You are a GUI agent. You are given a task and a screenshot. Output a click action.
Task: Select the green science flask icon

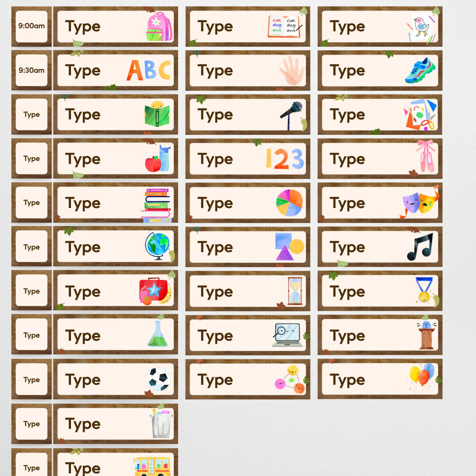tap(157, 334)
